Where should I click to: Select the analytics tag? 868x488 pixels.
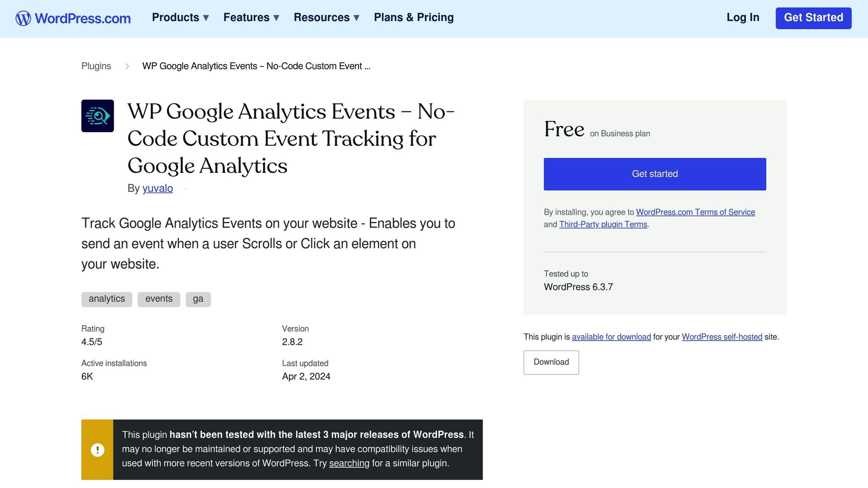point(106,299)
